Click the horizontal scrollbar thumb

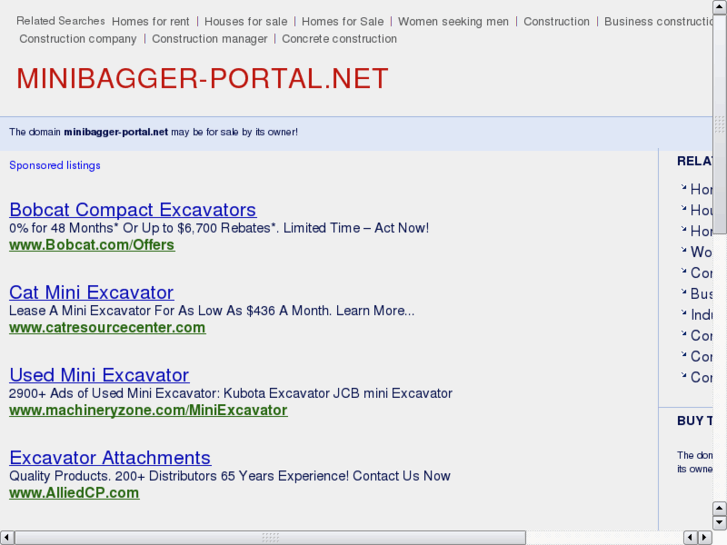(270, 537)
